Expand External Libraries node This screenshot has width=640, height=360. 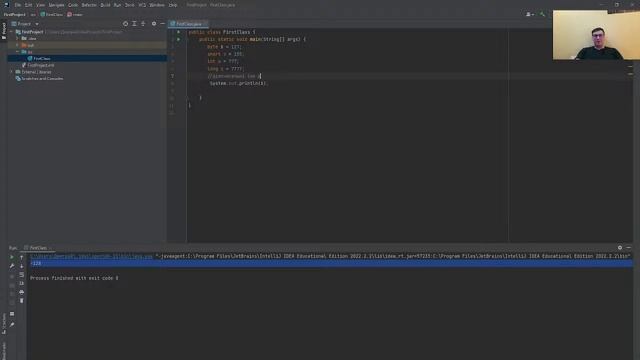click(11, 72)
